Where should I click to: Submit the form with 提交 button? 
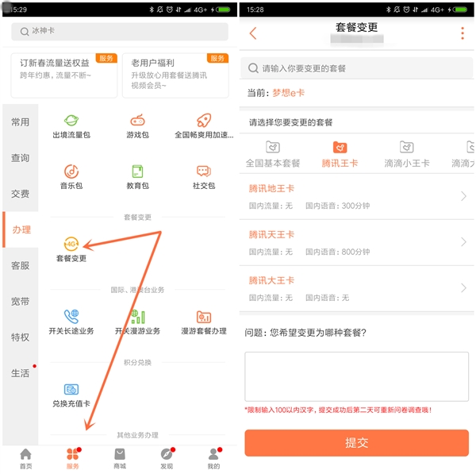pos(357,443)
